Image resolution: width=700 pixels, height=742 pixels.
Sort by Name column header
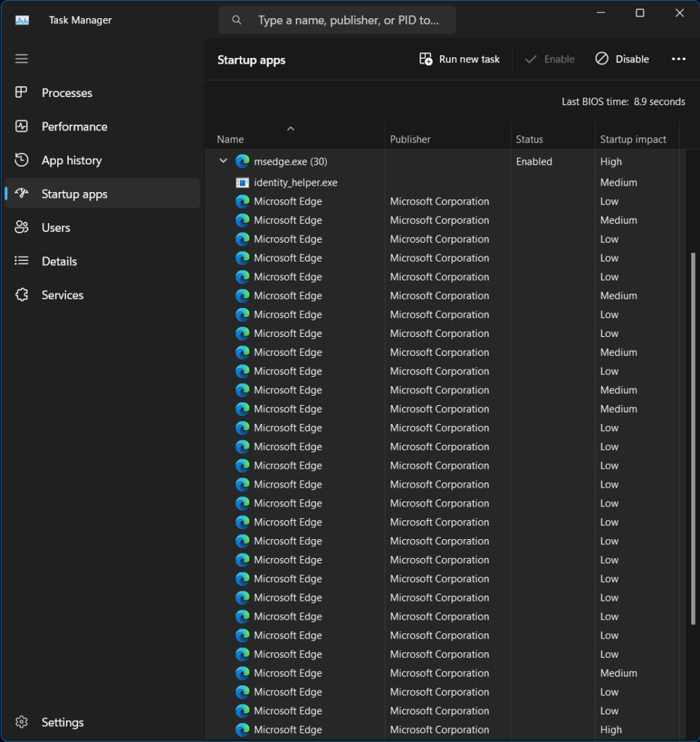pos(230,139)
